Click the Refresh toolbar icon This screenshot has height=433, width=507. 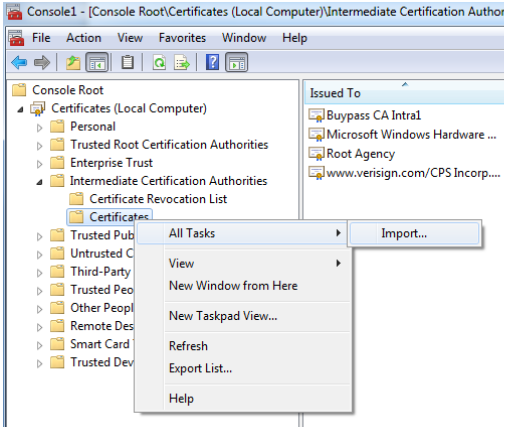click(159, 62)
